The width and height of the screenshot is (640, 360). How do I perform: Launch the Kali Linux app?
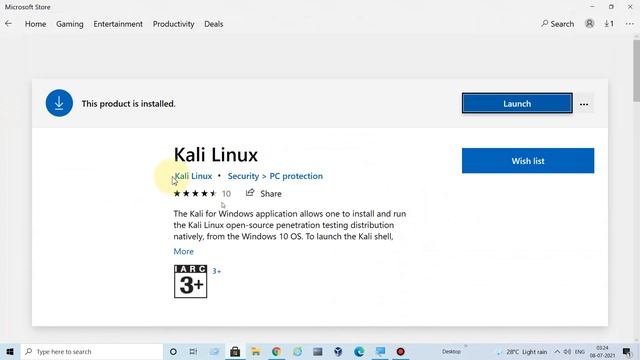click(x=517, y=103)
